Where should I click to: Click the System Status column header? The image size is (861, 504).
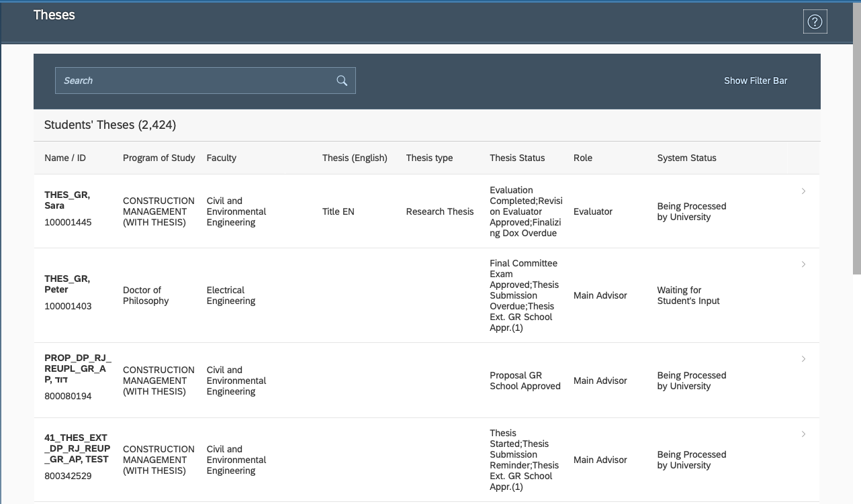686,158
